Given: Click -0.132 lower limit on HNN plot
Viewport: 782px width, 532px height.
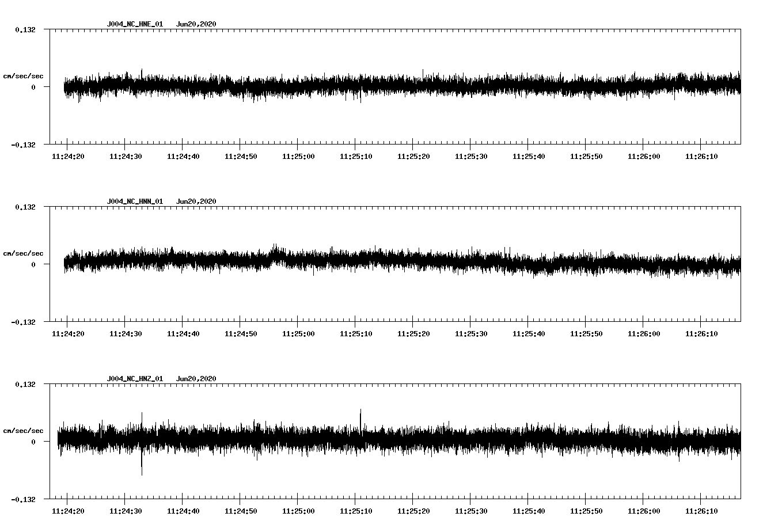Looking at the screenshot, I should point(23,322).
